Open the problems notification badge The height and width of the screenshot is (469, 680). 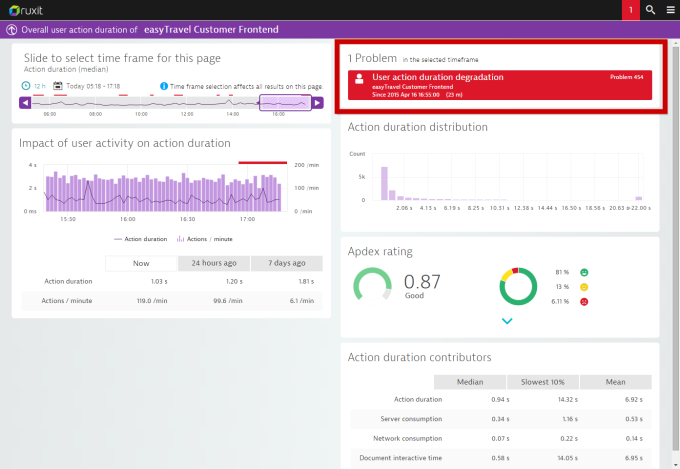(x=631, y=10)
